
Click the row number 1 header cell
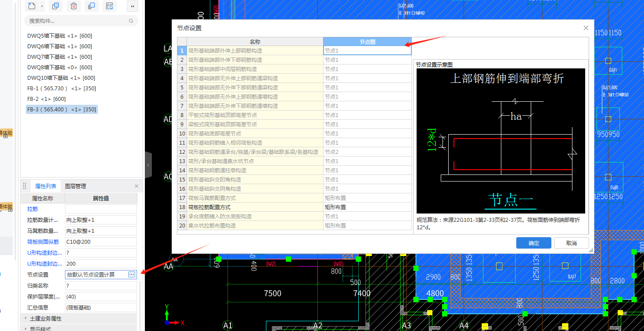182,51
